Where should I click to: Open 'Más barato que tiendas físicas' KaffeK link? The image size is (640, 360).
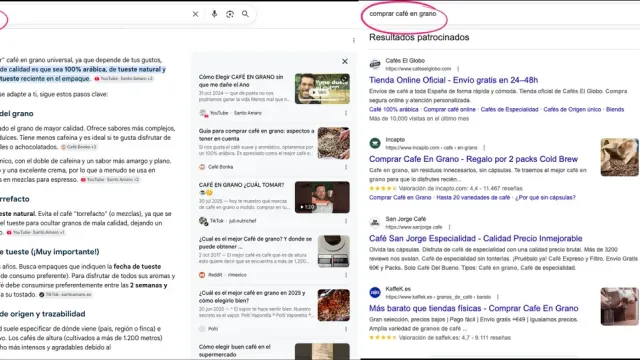coord(473,308)
